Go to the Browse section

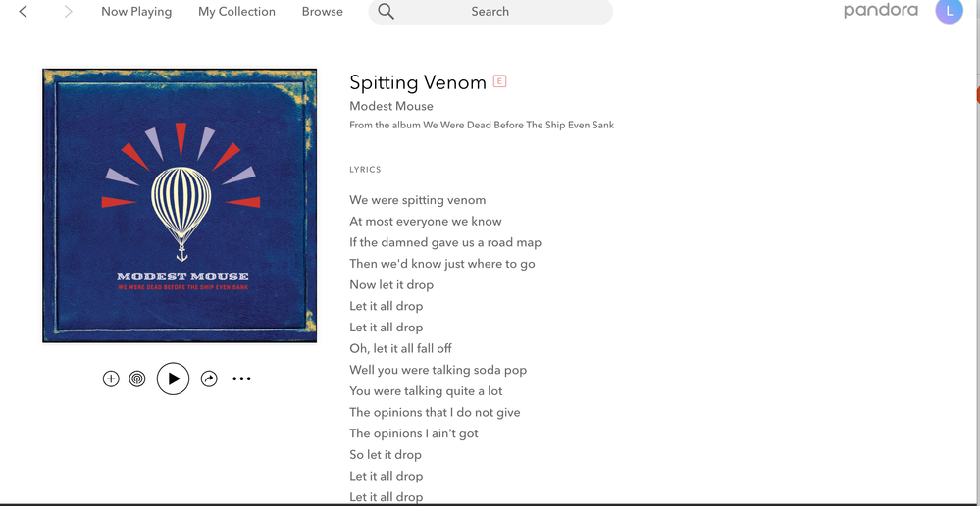point(323,12)
